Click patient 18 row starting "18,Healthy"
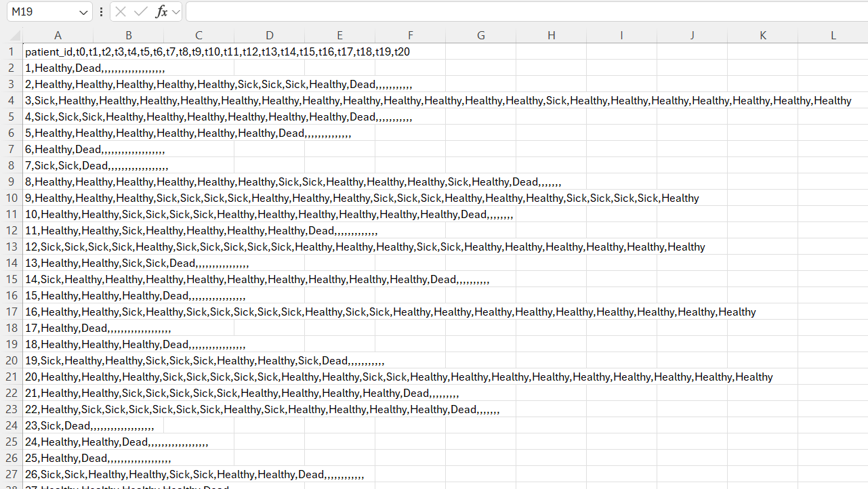The image size is (868, 489). (136, 344)
